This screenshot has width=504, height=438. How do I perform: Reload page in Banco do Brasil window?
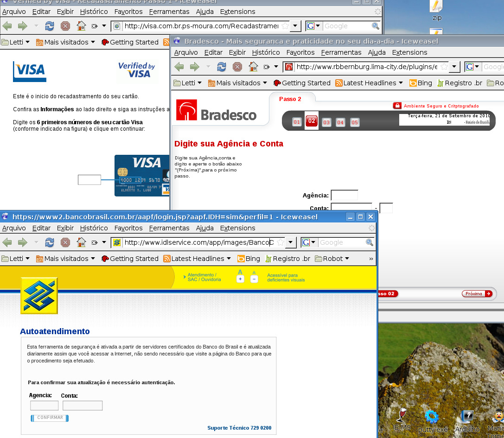click(50, 242)
